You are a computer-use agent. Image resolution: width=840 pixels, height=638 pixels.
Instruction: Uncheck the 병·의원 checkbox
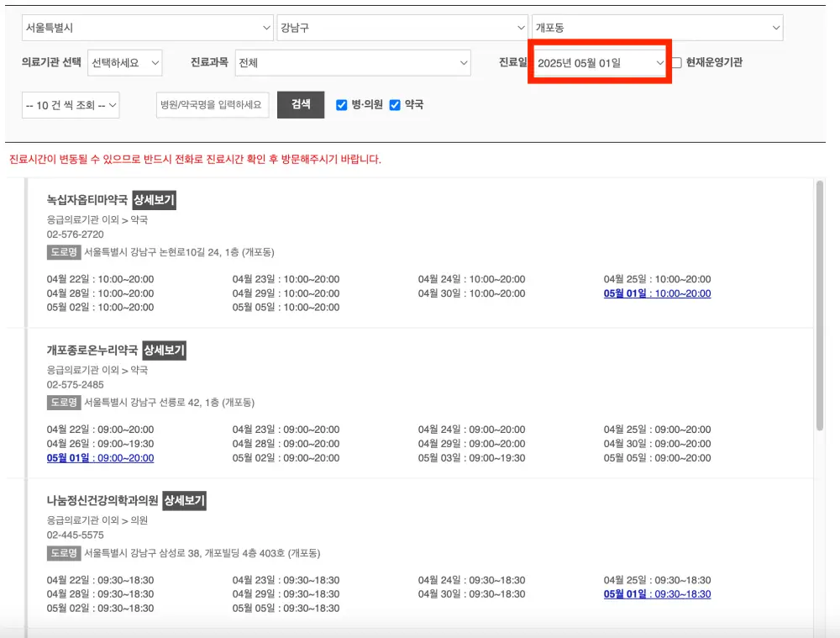[341, 104]
